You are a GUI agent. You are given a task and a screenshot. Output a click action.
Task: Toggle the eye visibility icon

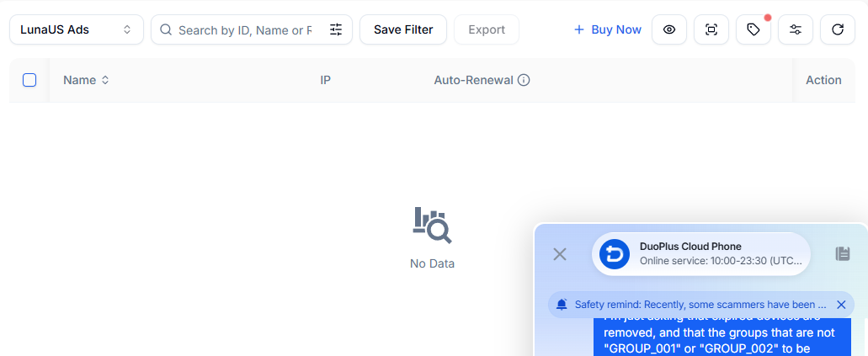point(669,29)
